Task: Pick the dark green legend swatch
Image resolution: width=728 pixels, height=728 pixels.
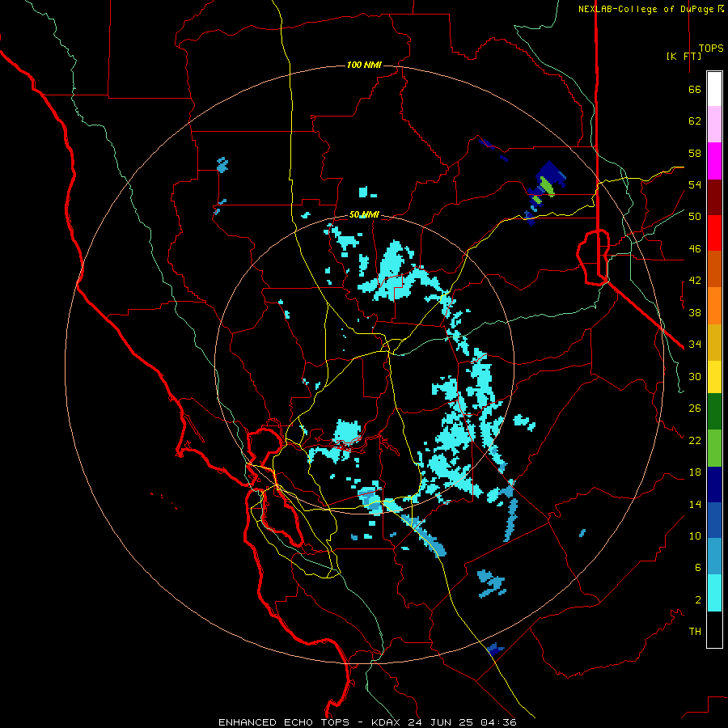Action: (x=714, y=412)
